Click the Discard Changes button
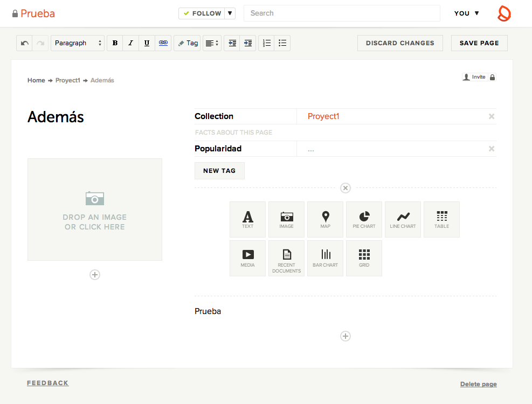This screenshot has height=404, width=532. 400,43
